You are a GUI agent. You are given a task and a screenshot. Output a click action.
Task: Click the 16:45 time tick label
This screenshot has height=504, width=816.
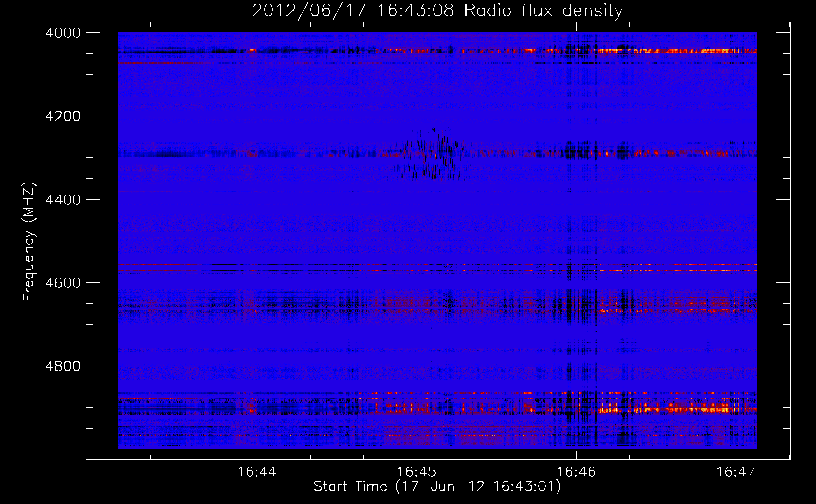(417, 472)
